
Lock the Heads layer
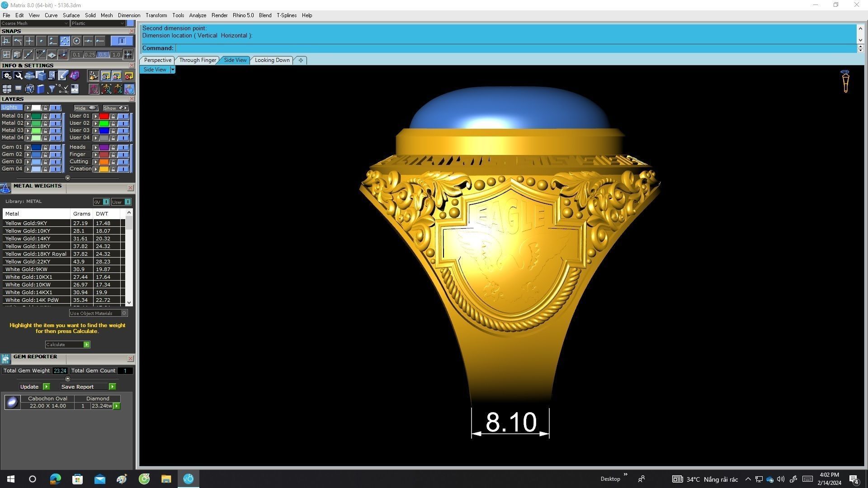coord(113,147)
